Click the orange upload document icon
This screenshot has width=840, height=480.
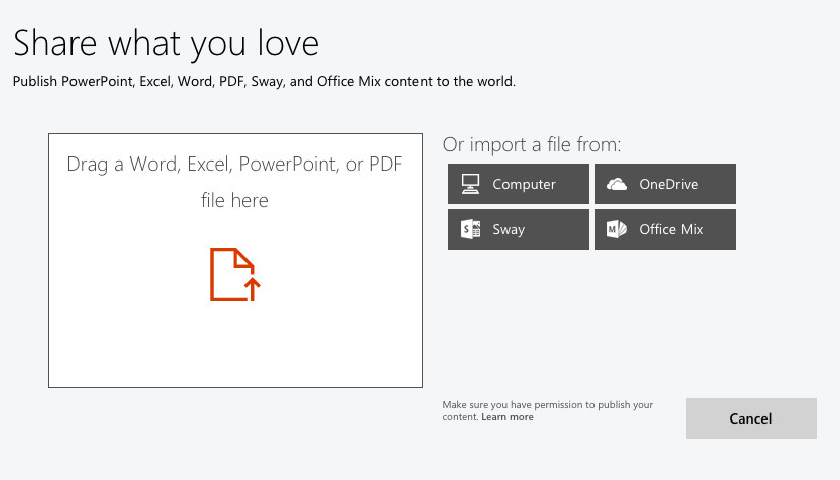click(235, 274)
